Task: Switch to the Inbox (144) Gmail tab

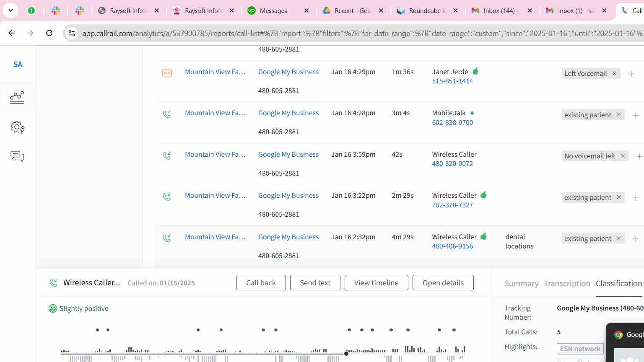Action: tap(501, 11)
